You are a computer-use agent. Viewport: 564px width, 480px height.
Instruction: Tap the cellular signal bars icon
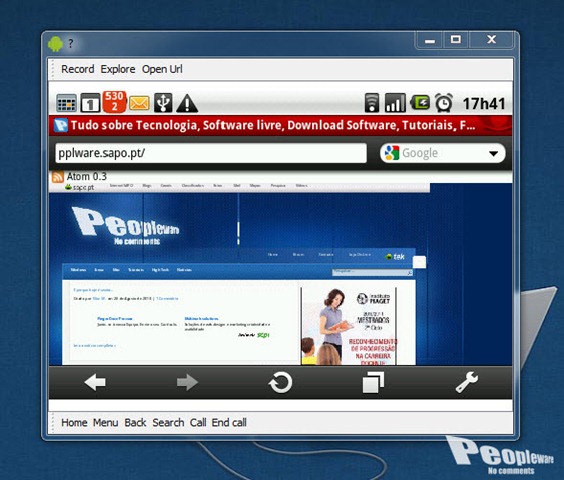coord(395,103)
